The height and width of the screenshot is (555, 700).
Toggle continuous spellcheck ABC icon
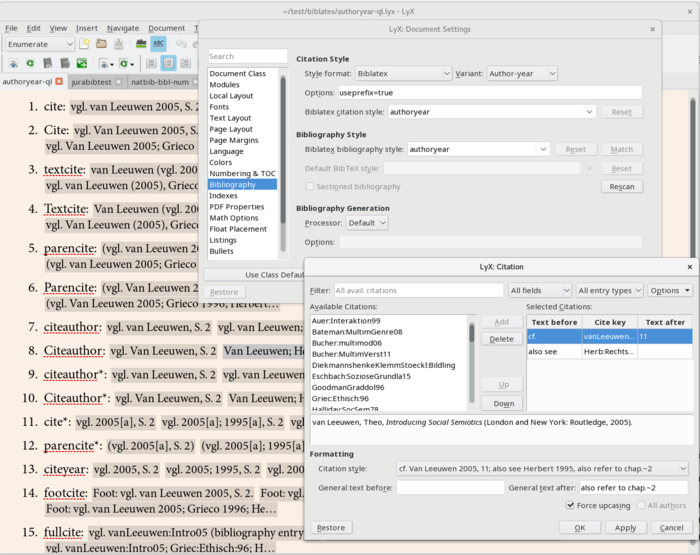(x=158, y=44)
